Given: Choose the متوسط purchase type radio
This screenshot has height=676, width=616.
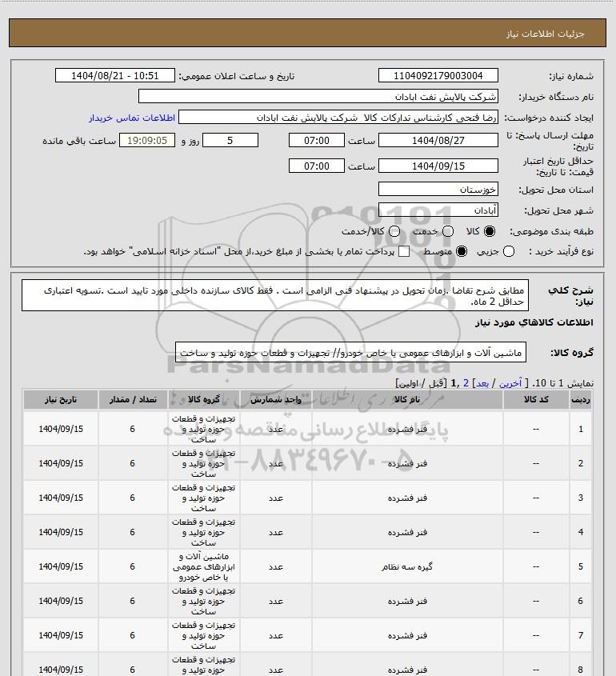Looking at the screenshot, I should point(462,251).
